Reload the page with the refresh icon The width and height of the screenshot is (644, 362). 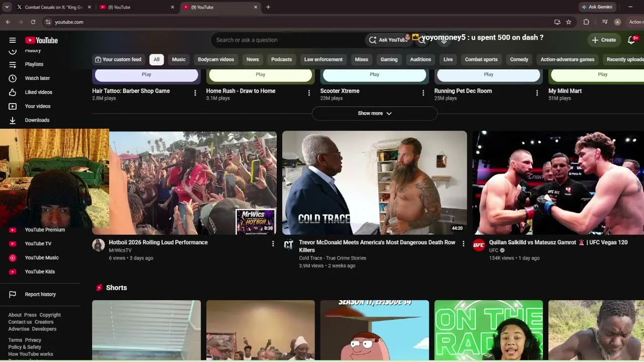33,22
